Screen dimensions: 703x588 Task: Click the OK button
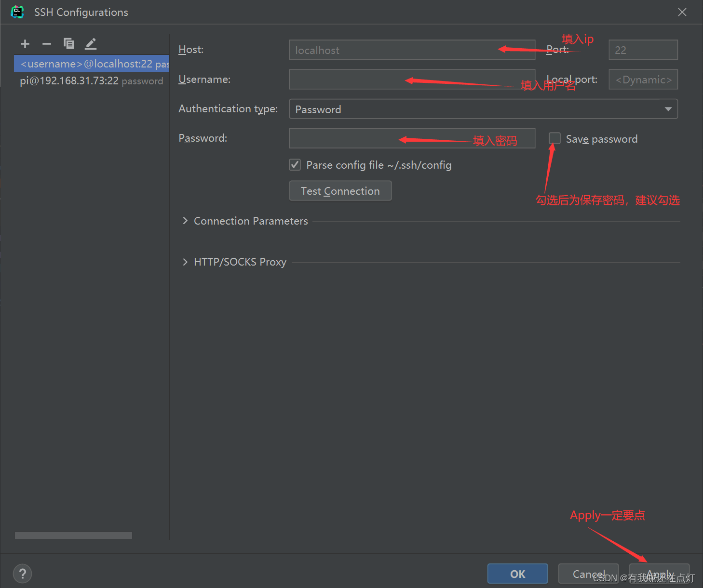click(517, 574)
